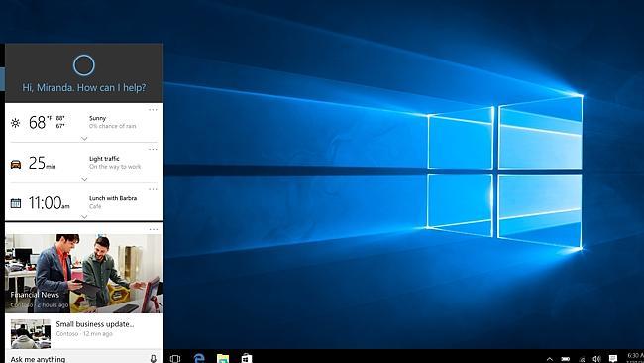Click the Contoso 12 min ago source line
The width and height of the screenshot is (644, 363).
tap(84, 334)
